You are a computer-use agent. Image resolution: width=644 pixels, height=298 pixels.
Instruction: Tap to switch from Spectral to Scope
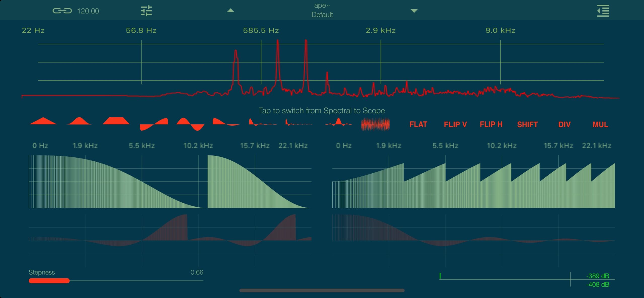pos(322,111)
